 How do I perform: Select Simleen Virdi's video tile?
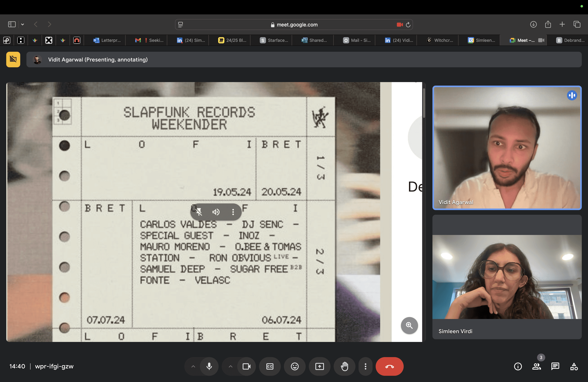pos(507,277)
